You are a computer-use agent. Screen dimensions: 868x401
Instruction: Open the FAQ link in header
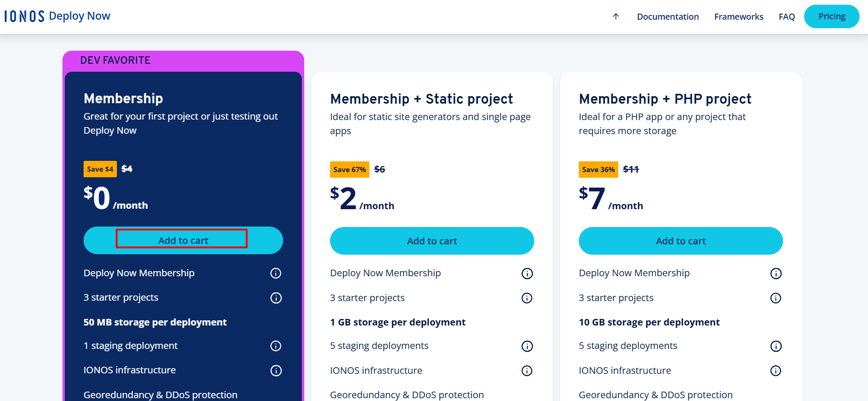786,16
